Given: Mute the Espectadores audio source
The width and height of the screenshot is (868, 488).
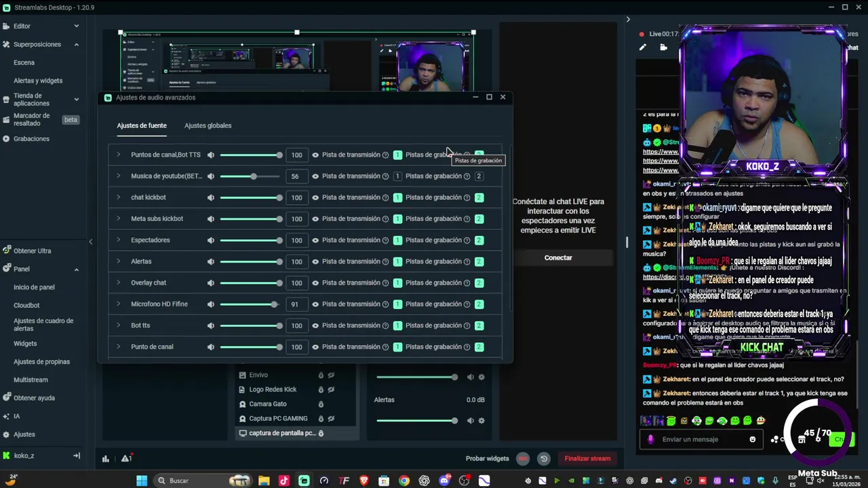Looking at the screenshot, I should click(211, 240).
